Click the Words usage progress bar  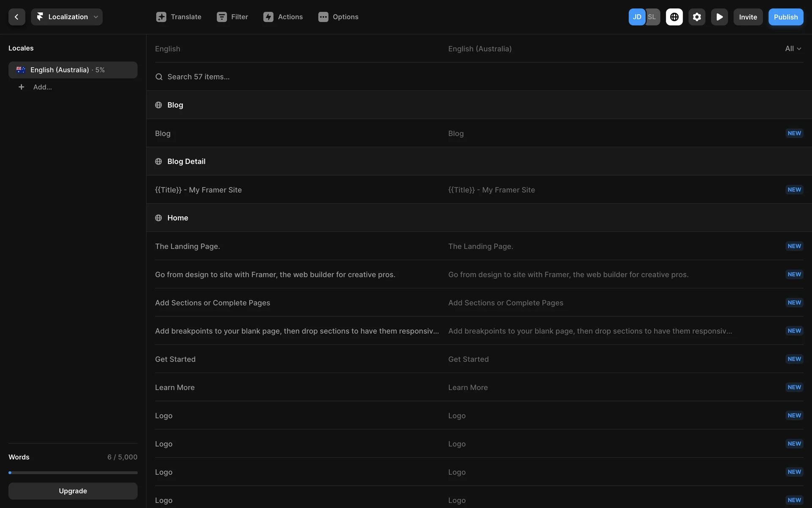tap(73, 472)
